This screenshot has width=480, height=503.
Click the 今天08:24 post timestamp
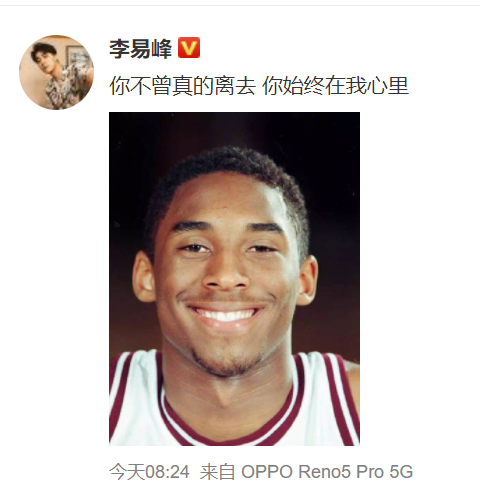point(149,472)
